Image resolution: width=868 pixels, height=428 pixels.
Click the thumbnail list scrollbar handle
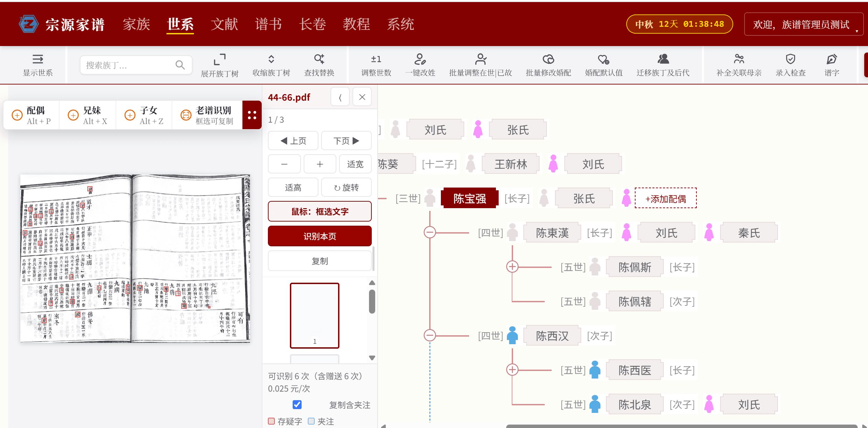[x=372, y=302]
